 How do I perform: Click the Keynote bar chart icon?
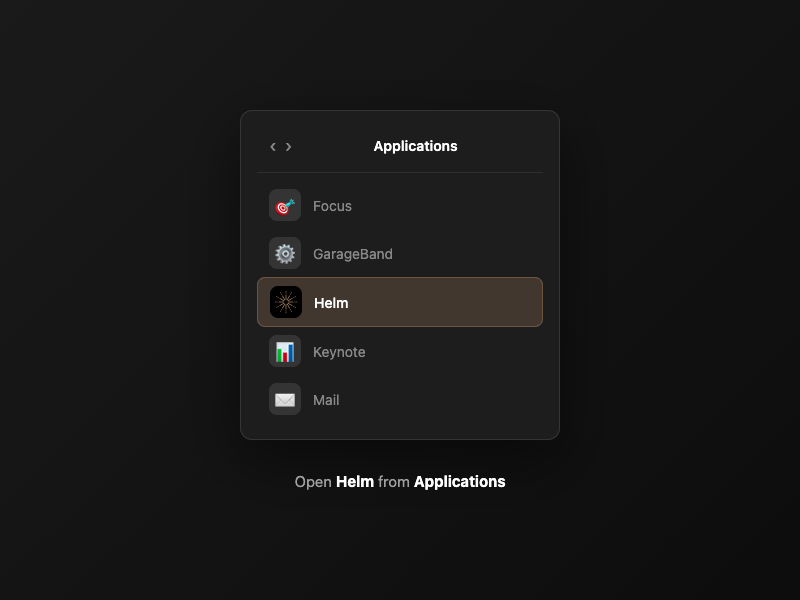[x=285, y=351]
